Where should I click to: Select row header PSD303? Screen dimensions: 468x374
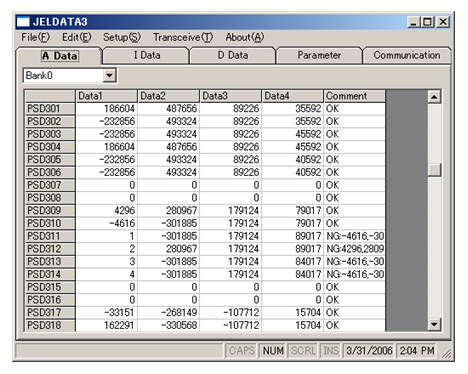[x=50, y=134]
